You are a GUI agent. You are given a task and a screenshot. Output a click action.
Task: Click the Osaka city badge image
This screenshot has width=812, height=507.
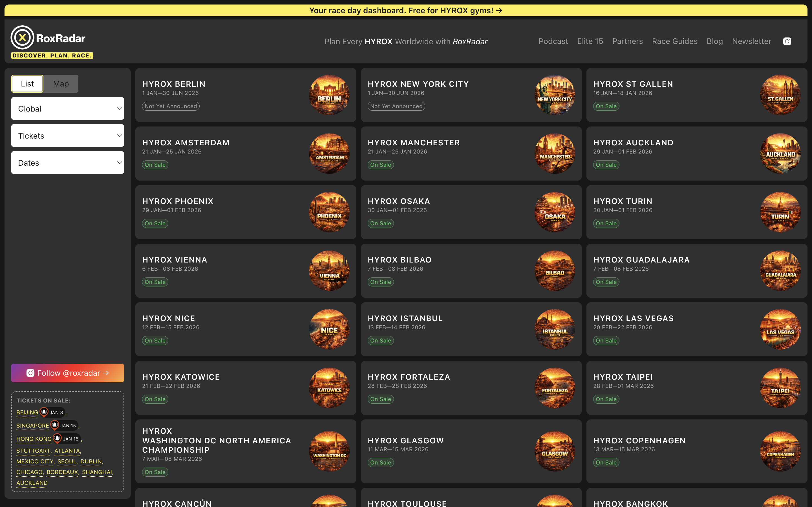coord(554,212)
